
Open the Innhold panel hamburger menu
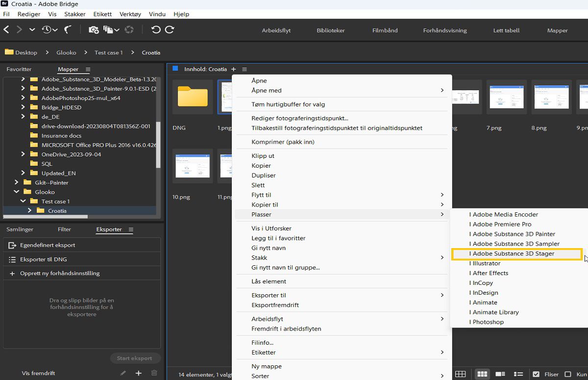(245, 69)
